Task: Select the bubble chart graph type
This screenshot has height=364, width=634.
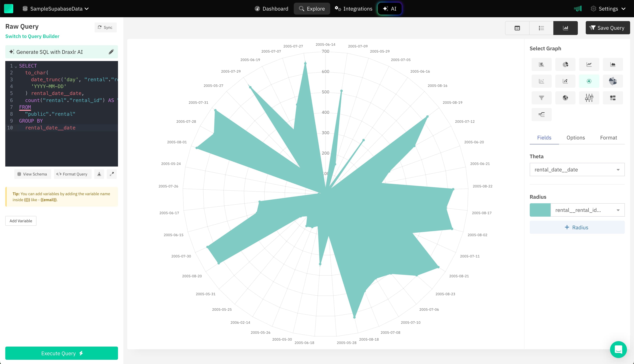Action: [565, 81]
